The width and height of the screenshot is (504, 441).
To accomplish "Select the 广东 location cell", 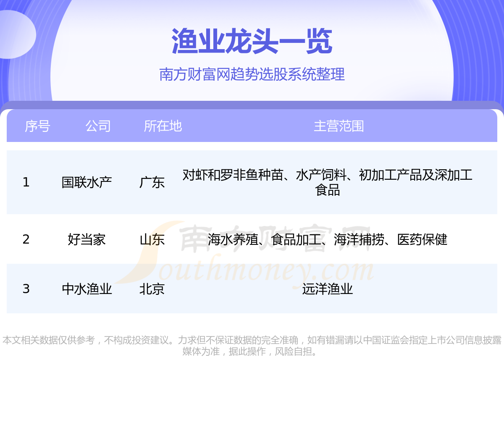I will coord(152,182).
